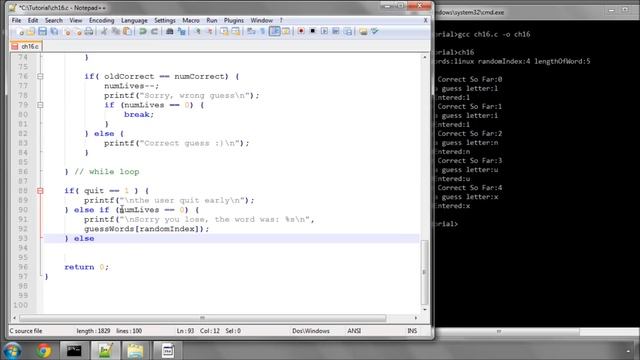Screen dimensions: 640x360
Task: Click the Close All toolbar icon
Action: click(78, 31)
